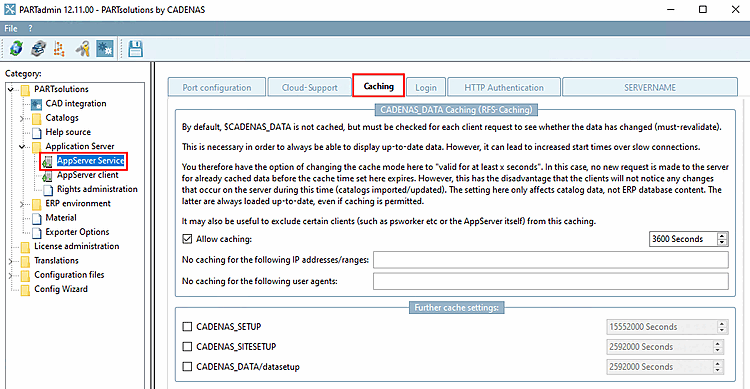Select the Help source tree item

68,132
